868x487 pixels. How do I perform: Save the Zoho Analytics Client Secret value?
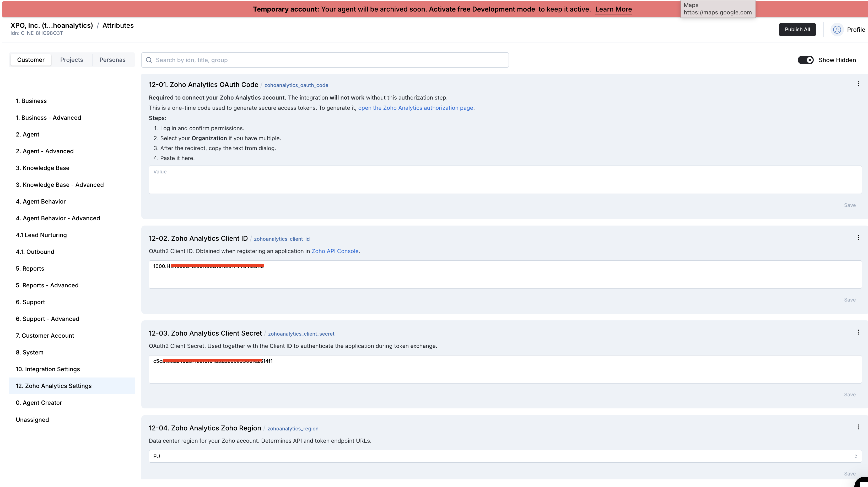(x=849, y=395)
